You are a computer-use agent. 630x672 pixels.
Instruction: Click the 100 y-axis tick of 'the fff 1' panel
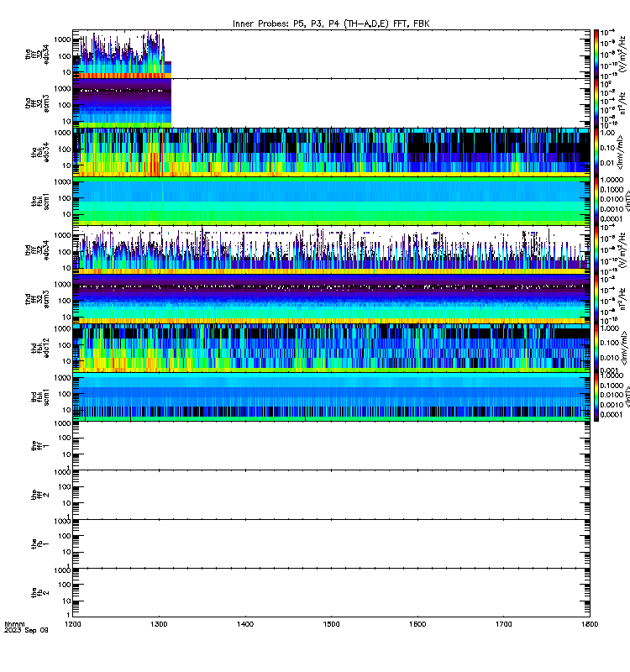pyautogui.click(x=64, y=438)
